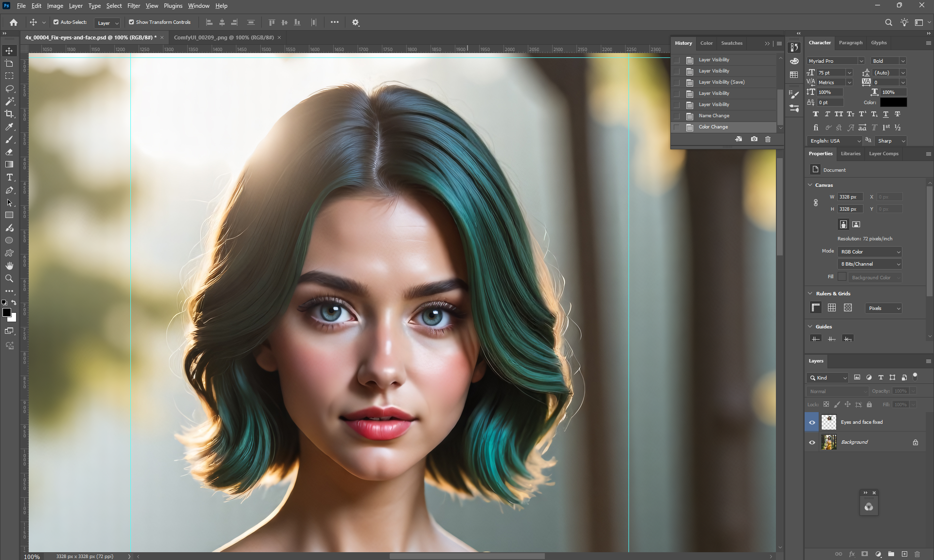Screen dimensions: 934x560
Task: Disable Show Transform Controls checkbox
Action: [x=131, y=22]
